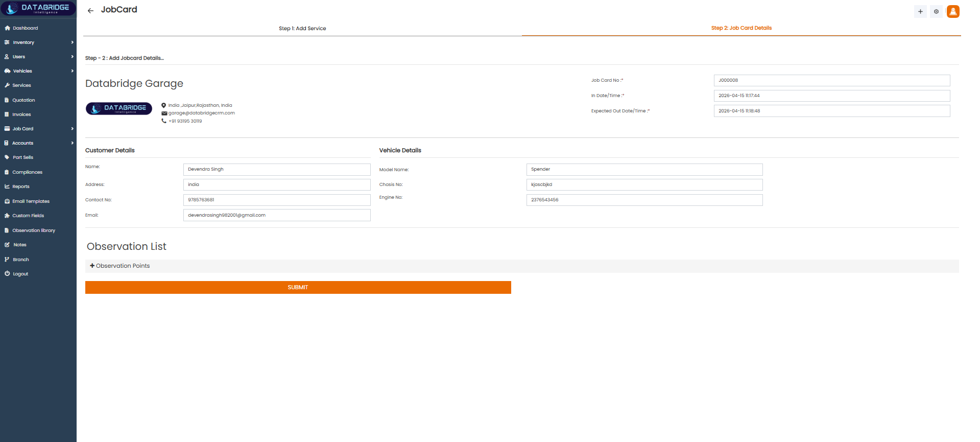The height and width of the screenshot is (442, 980).
Task: Click the India, Jaipur, Rajasthan address text
Action: pos(200,105)
